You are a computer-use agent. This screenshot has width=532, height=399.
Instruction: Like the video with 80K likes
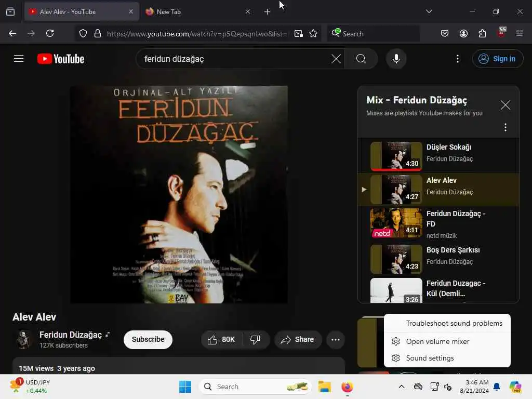[222, 339]
